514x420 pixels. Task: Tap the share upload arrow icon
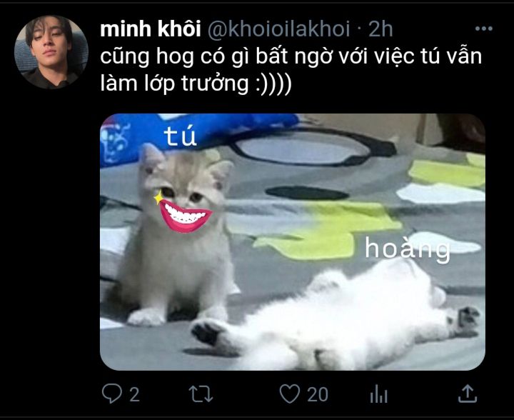pos(467,394)
